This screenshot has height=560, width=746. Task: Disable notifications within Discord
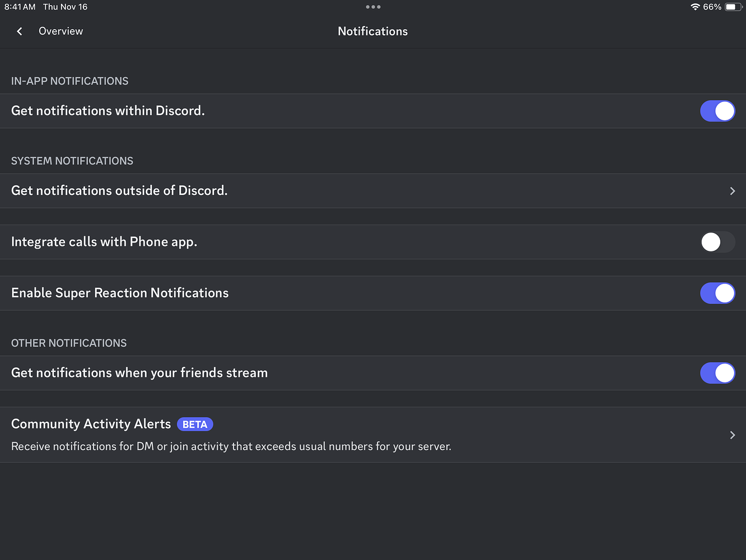coord(717,111)
